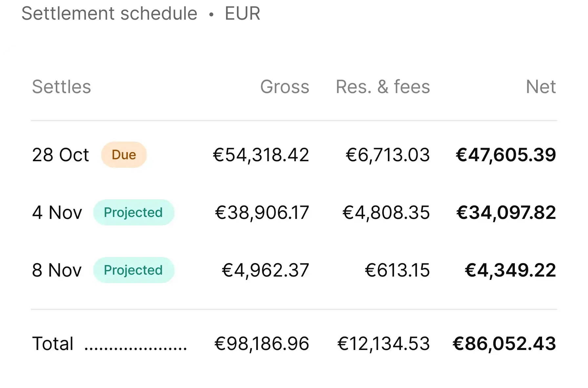The width and height of the screenshot is (588, 388).
Task: Click the Res. & fees column header
Action: tap(383, 87)
